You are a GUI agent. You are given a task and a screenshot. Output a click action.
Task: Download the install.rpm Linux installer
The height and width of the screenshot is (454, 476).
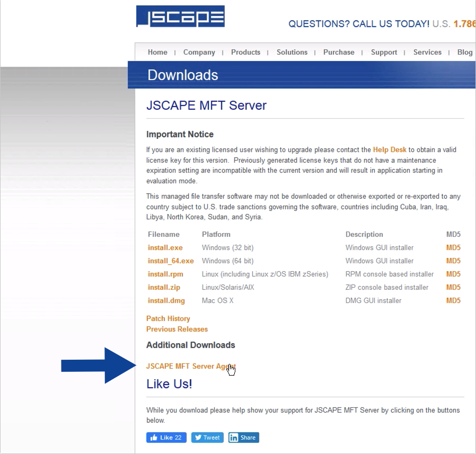tap(164, 274)
